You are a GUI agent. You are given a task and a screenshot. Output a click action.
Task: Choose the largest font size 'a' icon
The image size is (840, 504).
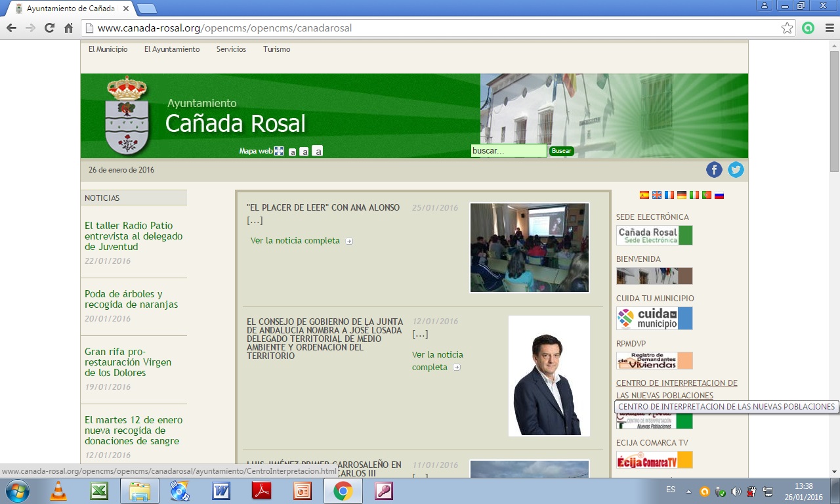[x=318, y=151]
